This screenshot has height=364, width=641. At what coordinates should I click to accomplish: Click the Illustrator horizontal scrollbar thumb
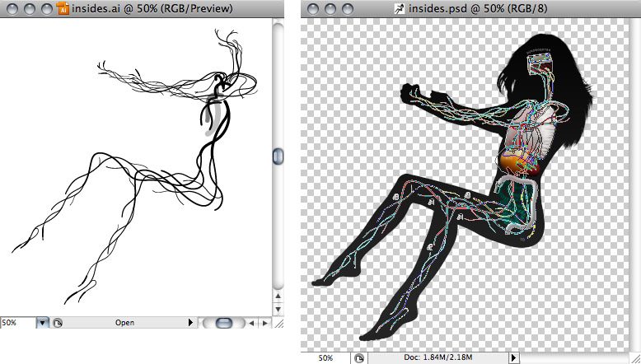222,323
